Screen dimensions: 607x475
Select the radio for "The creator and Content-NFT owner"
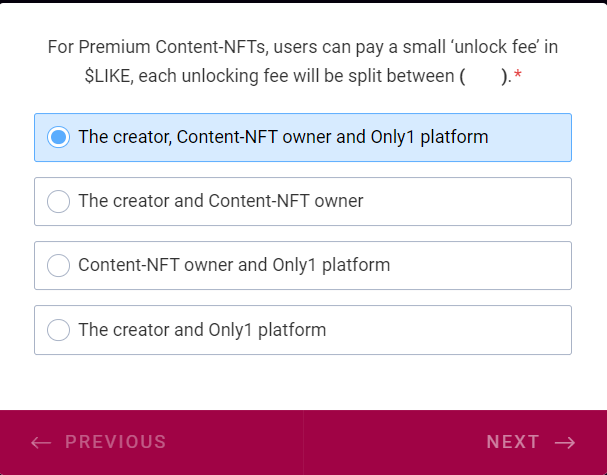tap(59, 201)
